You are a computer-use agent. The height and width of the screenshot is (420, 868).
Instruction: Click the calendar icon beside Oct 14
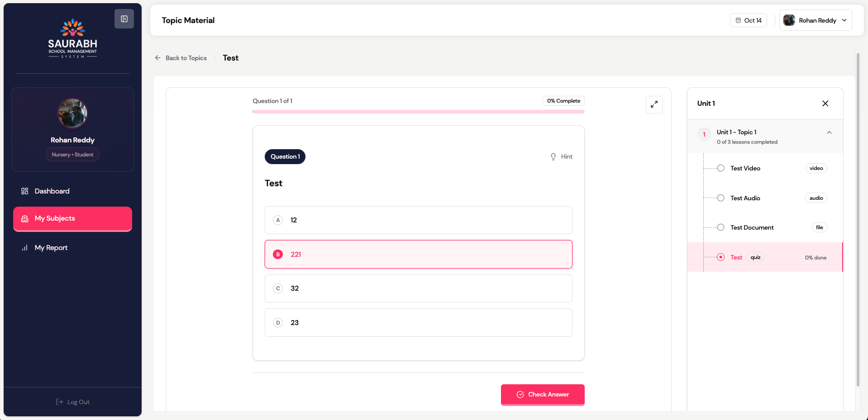(x=738, y=20)
